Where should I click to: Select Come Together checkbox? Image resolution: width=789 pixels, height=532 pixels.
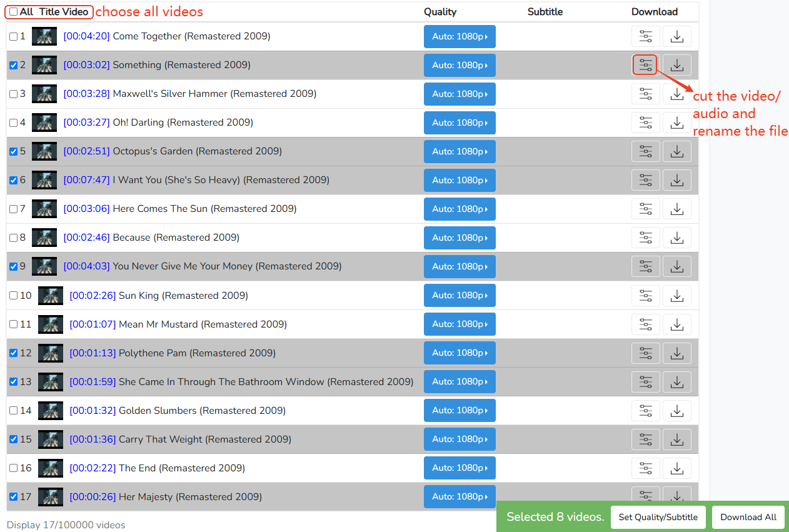14,37
